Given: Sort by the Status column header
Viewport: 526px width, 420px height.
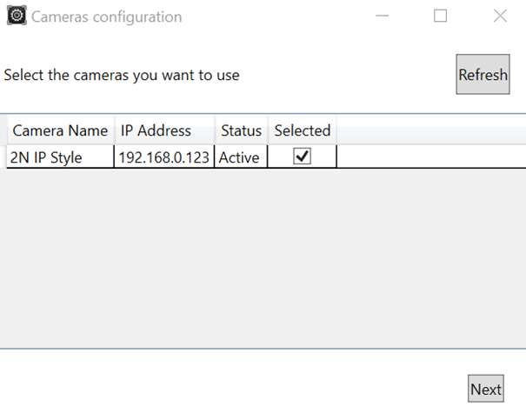Looking at the screenshot, I should pos(241,130).
